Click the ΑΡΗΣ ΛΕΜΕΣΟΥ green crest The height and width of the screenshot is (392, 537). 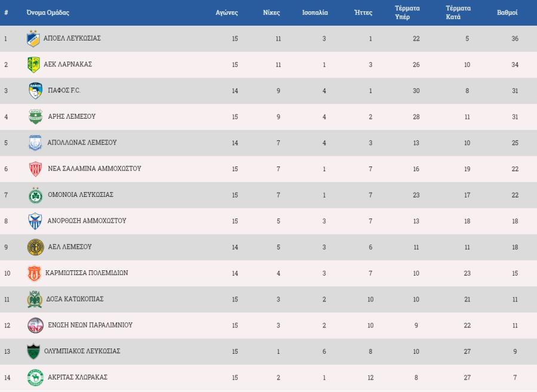tap(36, 117)
